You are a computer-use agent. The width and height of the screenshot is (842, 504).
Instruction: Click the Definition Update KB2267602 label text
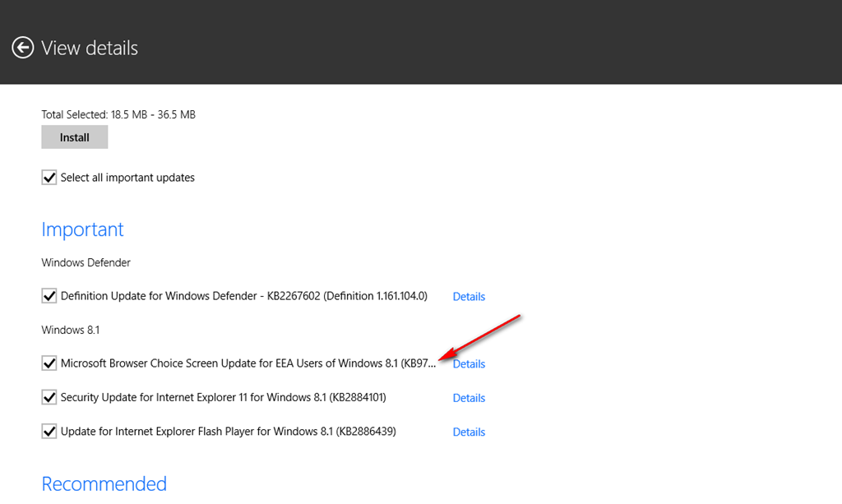coord(244,296)
